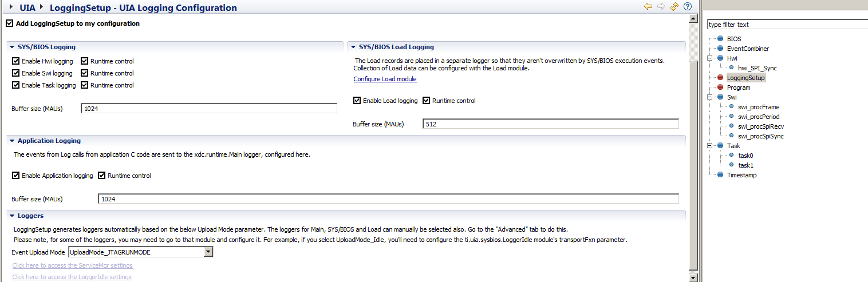The image size is (868, 282).
Task: Toggle Runtime control for Swi logging
Action: tap(85, 73)
